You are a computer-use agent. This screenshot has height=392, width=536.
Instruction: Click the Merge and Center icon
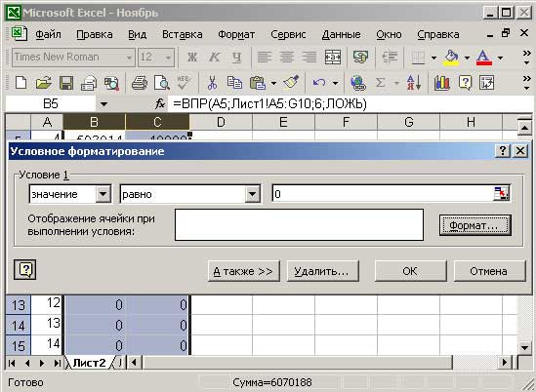coord(333,57)
